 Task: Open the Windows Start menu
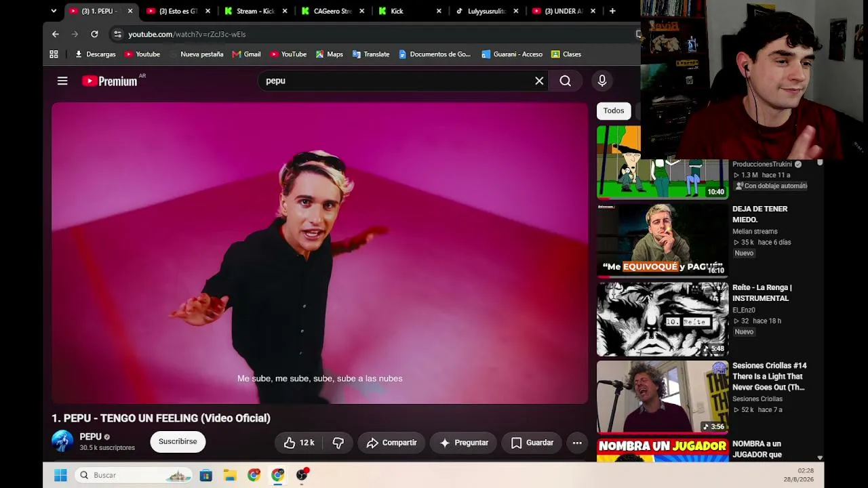60,475
